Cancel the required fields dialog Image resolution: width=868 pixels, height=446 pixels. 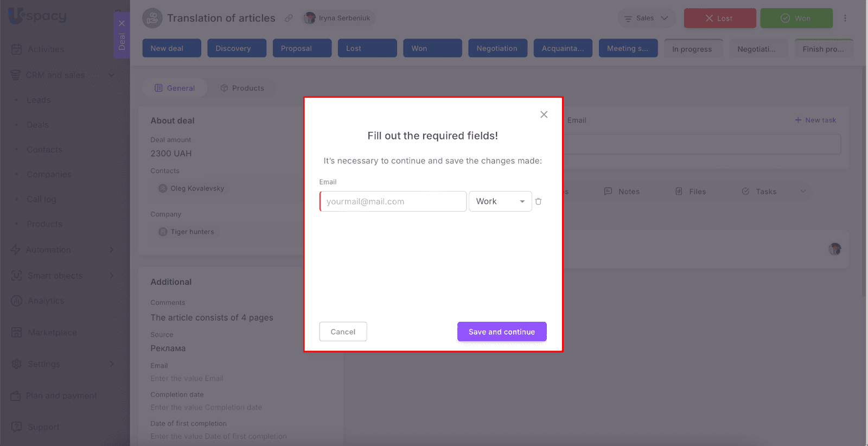point(343,332)
